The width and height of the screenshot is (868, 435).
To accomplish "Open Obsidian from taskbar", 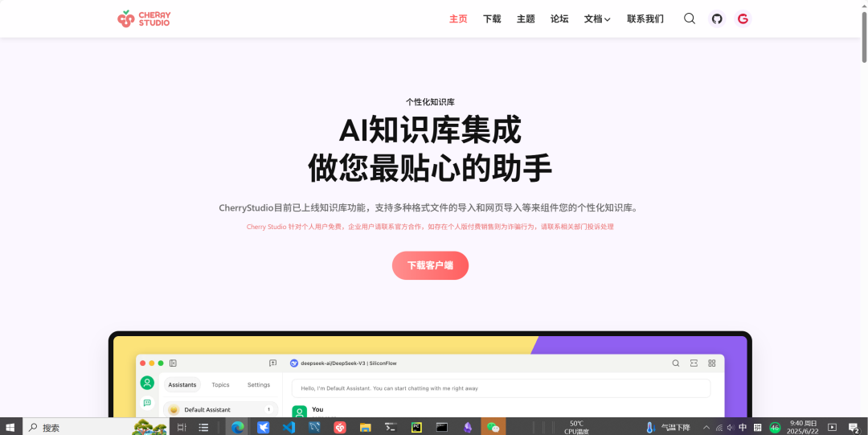I will coord(467,427).
